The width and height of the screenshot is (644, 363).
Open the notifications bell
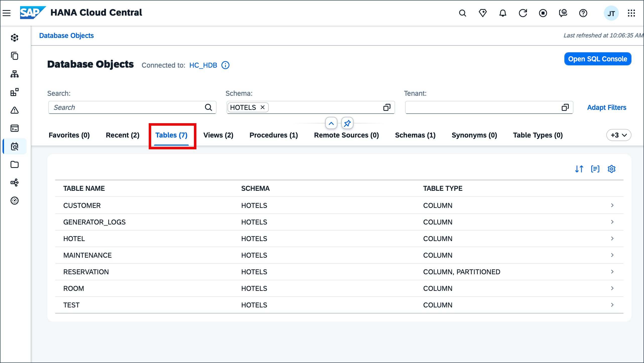pyautogui.click(x=503, y=13)
